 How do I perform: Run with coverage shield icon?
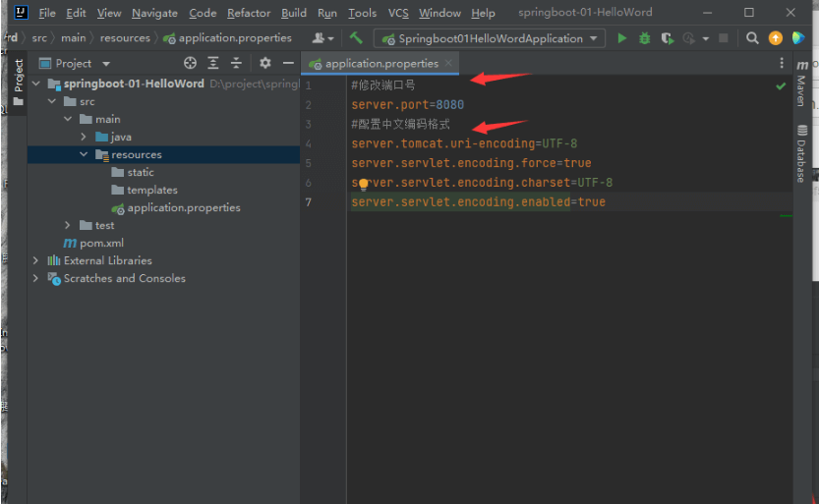(667, 38)
